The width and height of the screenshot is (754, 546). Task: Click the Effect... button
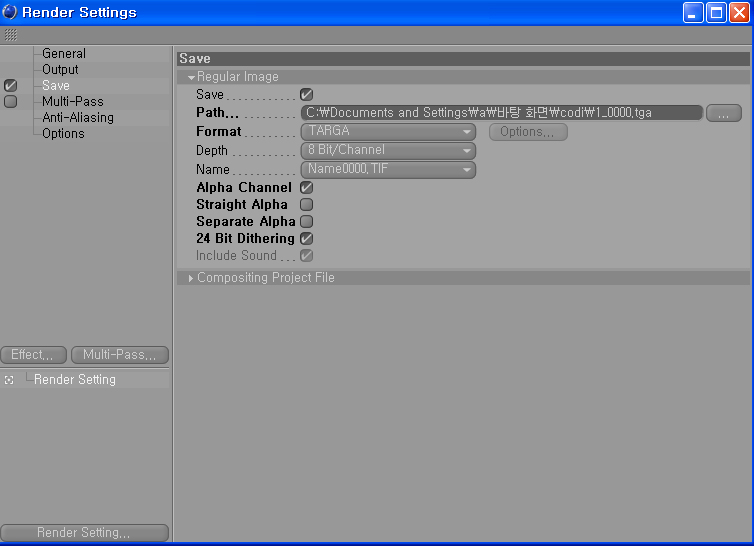coord(34,355)
